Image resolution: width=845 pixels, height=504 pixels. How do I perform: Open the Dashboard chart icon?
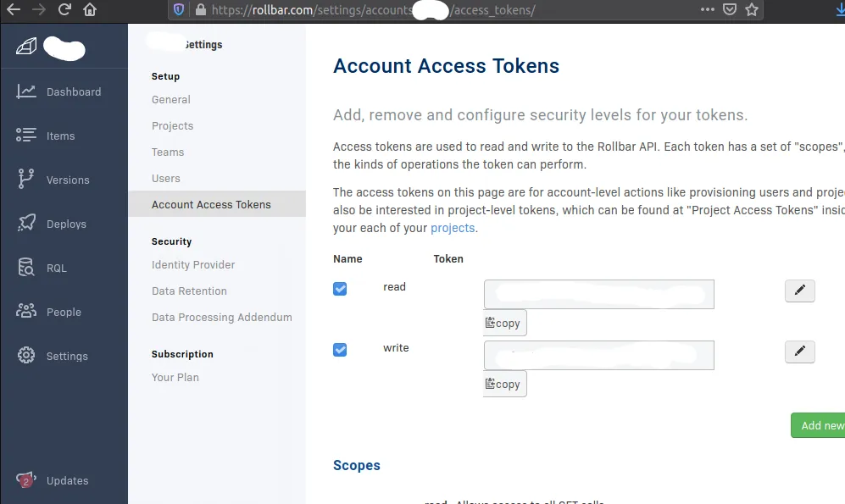pos(26,91)
